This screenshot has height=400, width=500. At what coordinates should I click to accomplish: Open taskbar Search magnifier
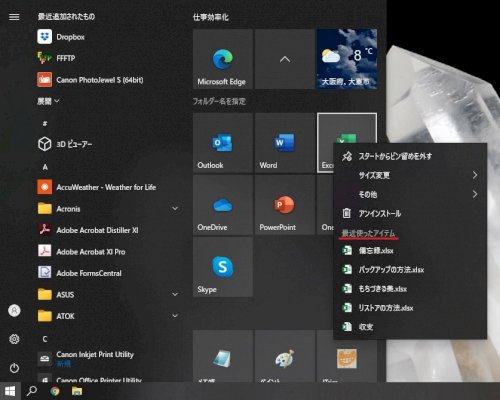pos(32,391)
